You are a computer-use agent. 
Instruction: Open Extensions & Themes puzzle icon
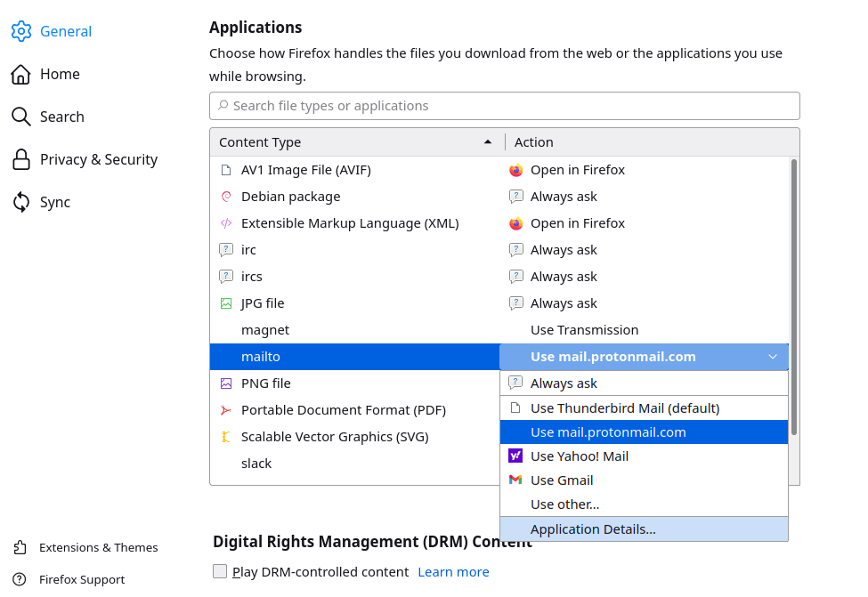point(20,547)
